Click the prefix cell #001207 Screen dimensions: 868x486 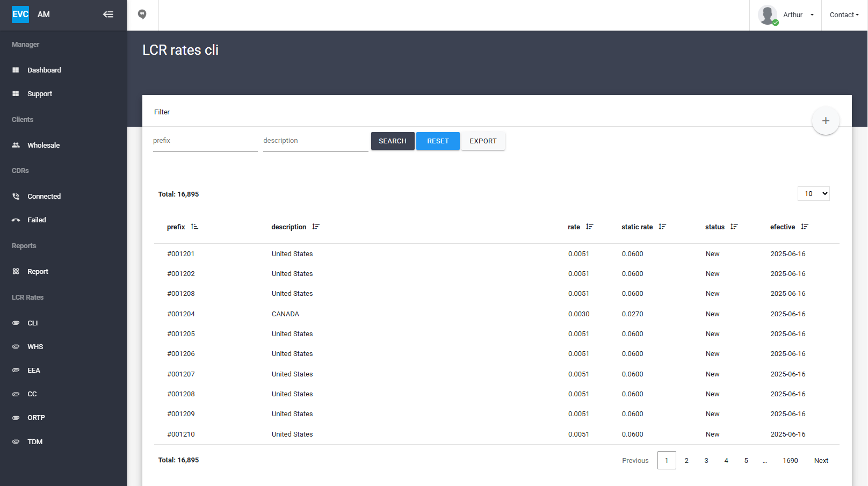click(181, 374)
